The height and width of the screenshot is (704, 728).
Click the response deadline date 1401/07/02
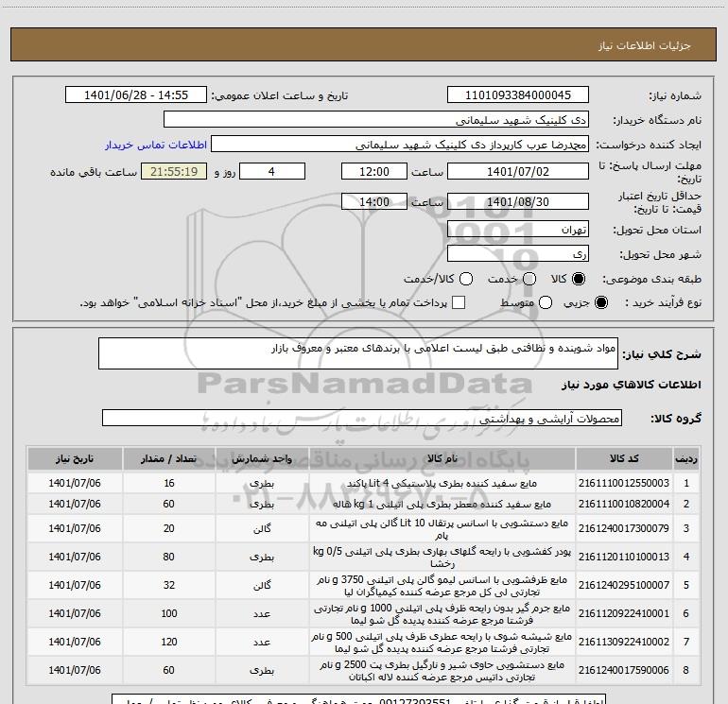518,171
